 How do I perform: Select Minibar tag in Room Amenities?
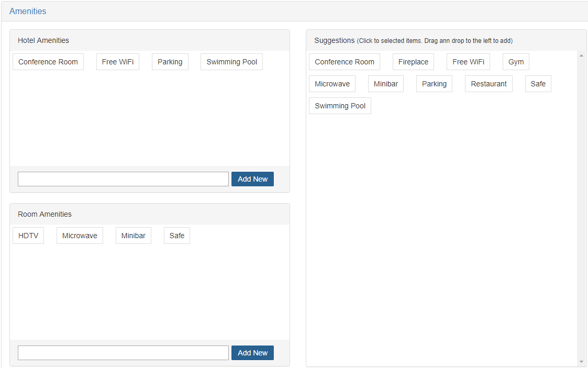click(134, 236)
